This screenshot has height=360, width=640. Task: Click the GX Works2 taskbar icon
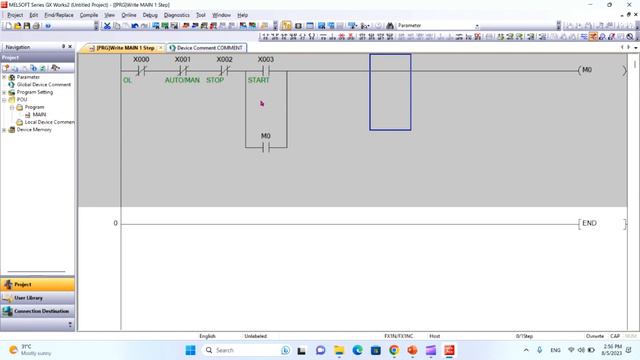pyautogui.click(x=449, y=350)
